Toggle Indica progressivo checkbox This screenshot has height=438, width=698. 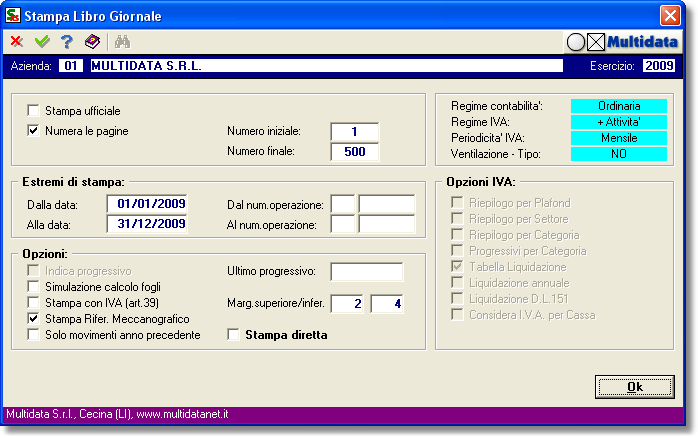point(33,271)
